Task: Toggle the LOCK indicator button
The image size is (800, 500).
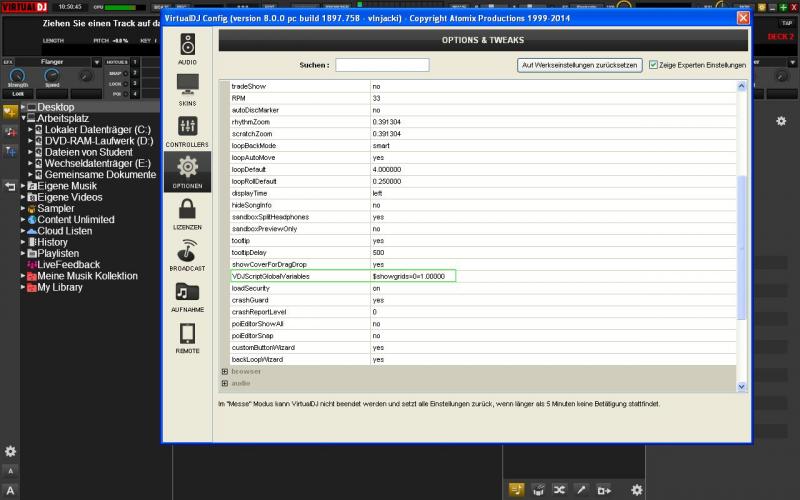Action: point(126,84)
